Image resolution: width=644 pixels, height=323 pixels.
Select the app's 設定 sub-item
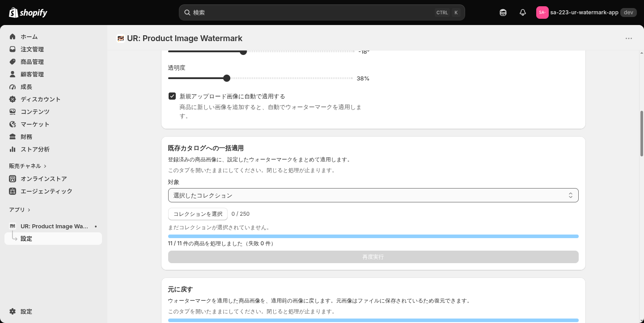(53, 239)
